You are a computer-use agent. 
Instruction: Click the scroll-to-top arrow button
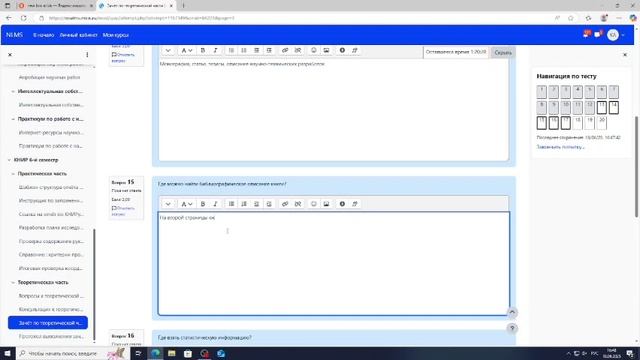(x=512, y=312)
